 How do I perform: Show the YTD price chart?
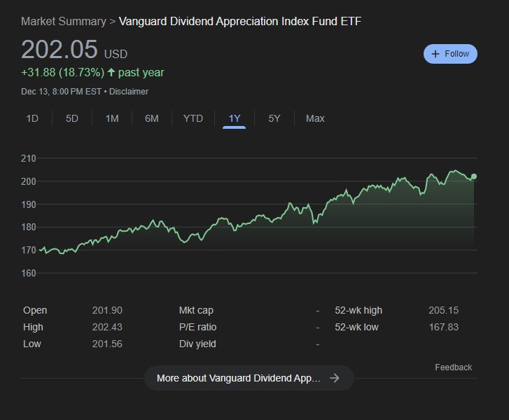(193, 118)
